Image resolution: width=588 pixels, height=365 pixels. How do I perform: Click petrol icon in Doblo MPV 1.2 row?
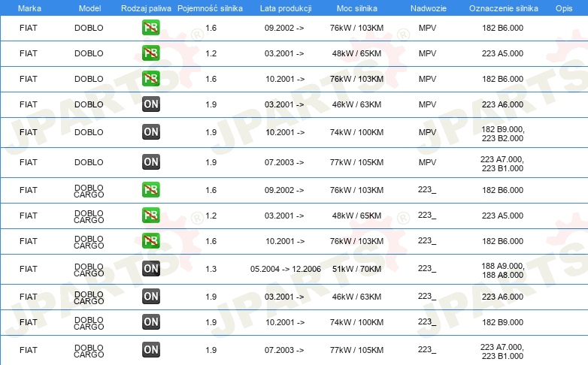point(150,53)
